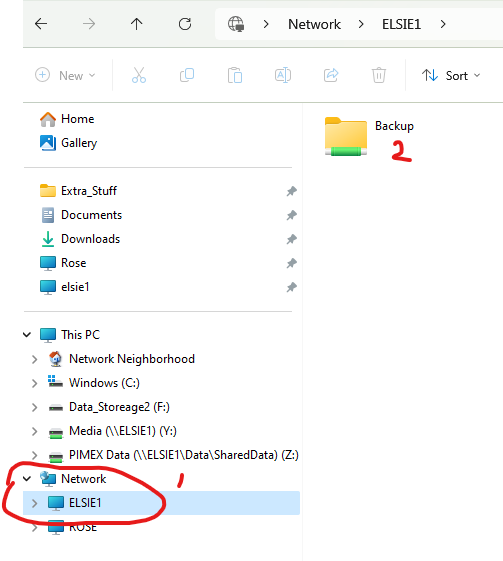Click the pin icon beside Downloads
Viewport: 503px width, 561px height.
point(292,239)
